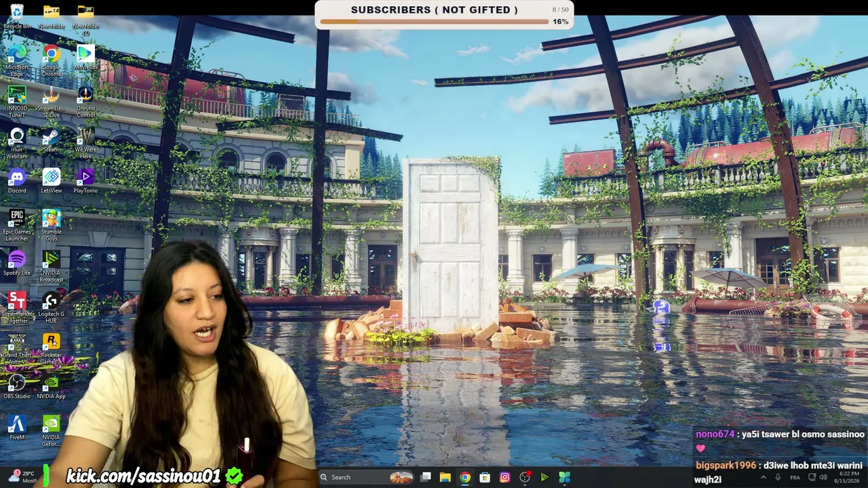Open Epic Games Launcher shortcut
This screenshot has width=868, height=488.
pyautogui.click(x=17, y=226)
